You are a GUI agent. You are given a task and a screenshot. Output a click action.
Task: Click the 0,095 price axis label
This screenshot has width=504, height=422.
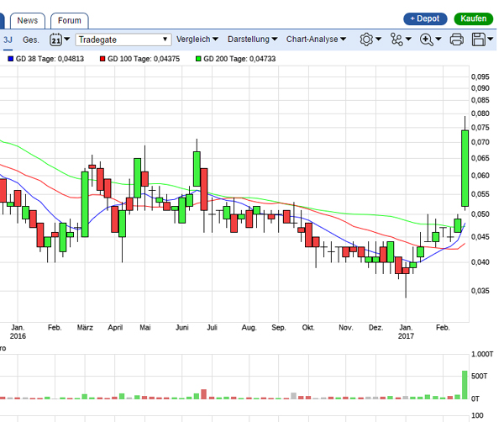480,76
